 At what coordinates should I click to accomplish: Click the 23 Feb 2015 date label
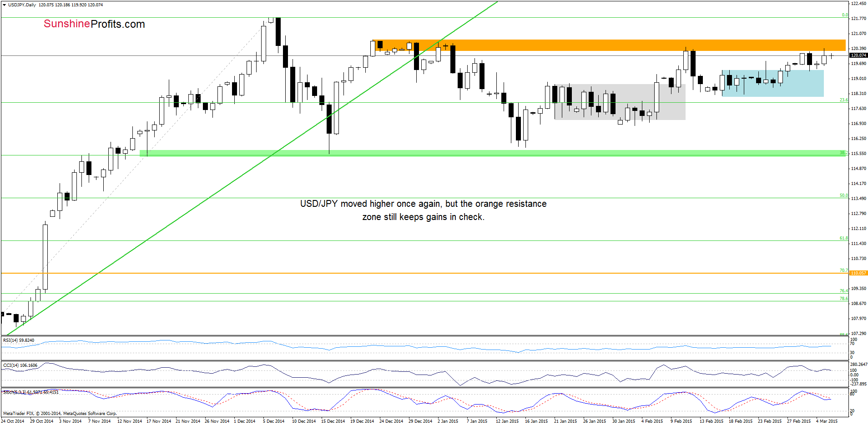pyautogui.click(x=770, y=421)
